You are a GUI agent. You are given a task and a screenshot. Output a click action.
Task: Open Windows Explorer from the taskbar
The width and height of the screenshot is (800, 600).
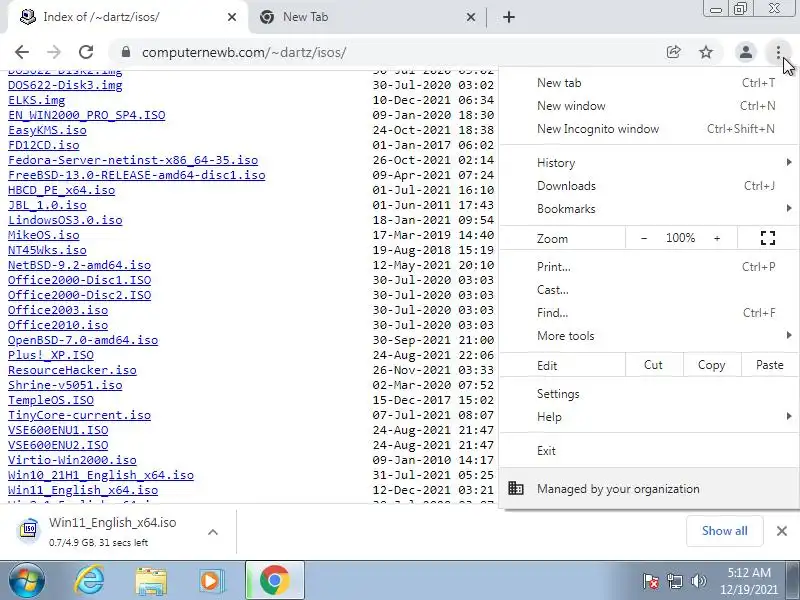pos(151,581)
